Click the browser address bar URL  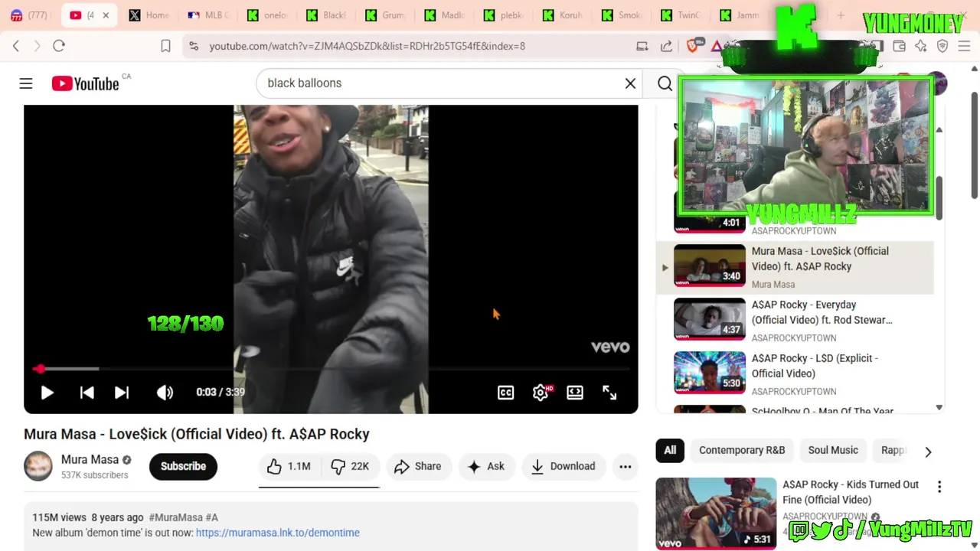click(x=367, y=46)
